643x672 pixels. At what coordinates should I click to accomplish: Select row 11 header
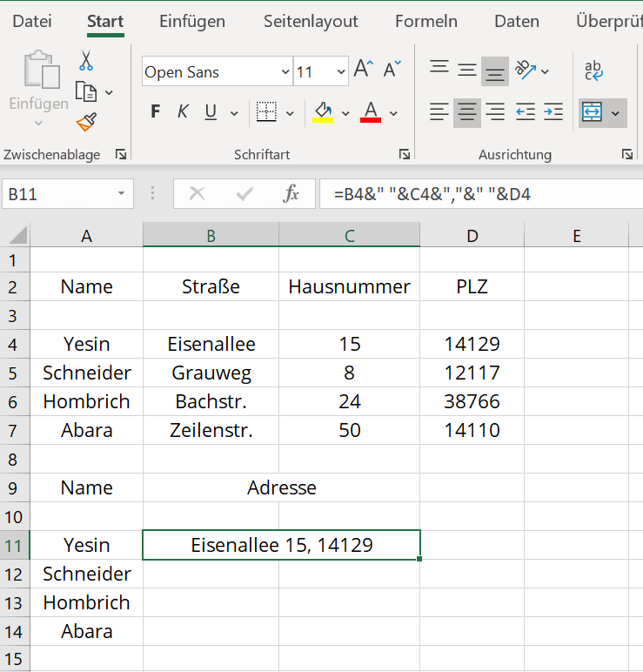point(15,545)
